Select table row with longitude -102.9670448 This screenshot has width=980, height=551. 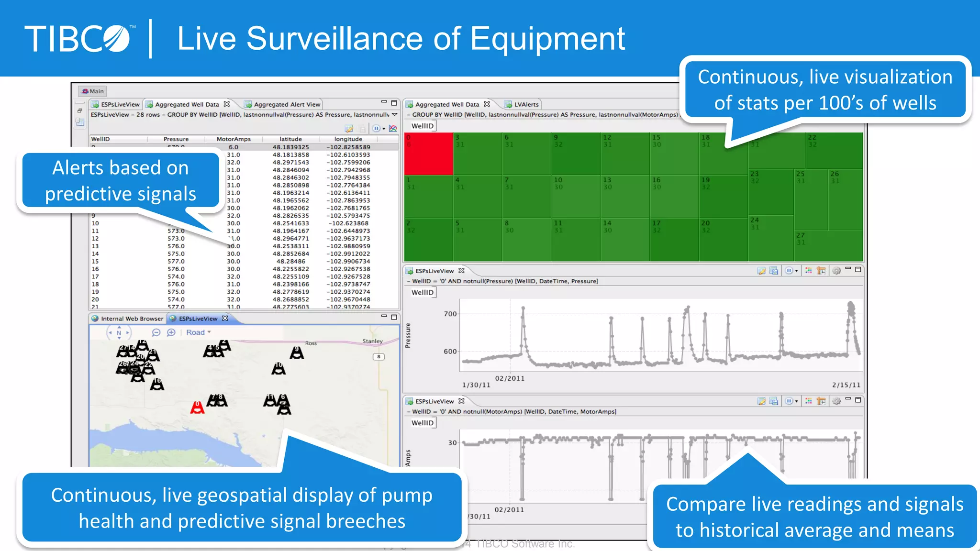tap(244, 299)
